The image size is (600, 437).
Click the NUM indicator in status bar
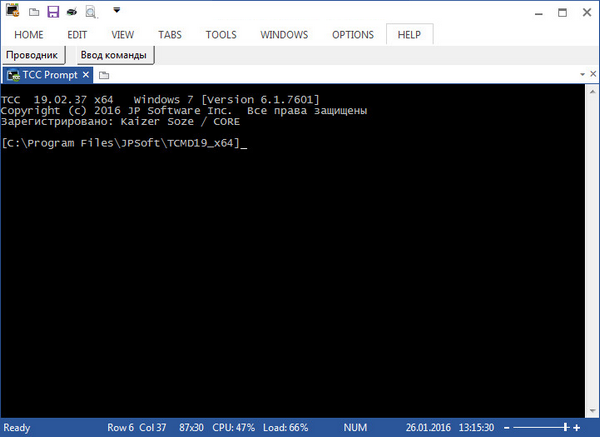tap(355, 427)
